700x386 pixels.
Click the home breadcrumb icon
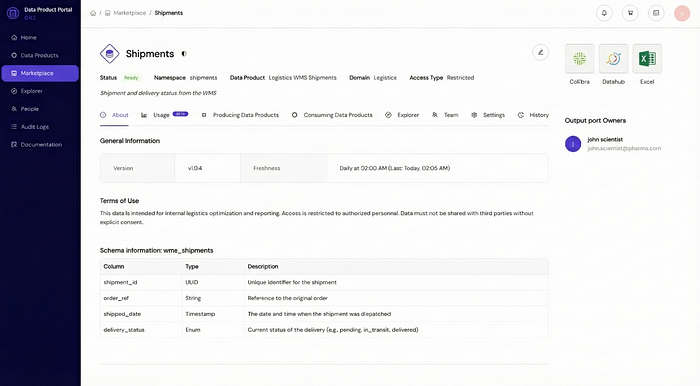pos(93,13)
